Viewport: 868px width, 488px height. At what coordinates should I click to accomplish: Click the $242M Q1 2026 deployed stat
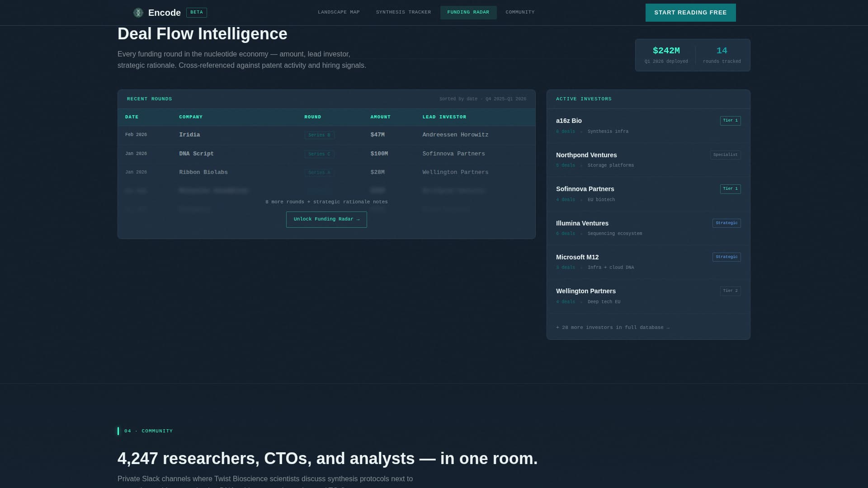[x=666, y=55]
